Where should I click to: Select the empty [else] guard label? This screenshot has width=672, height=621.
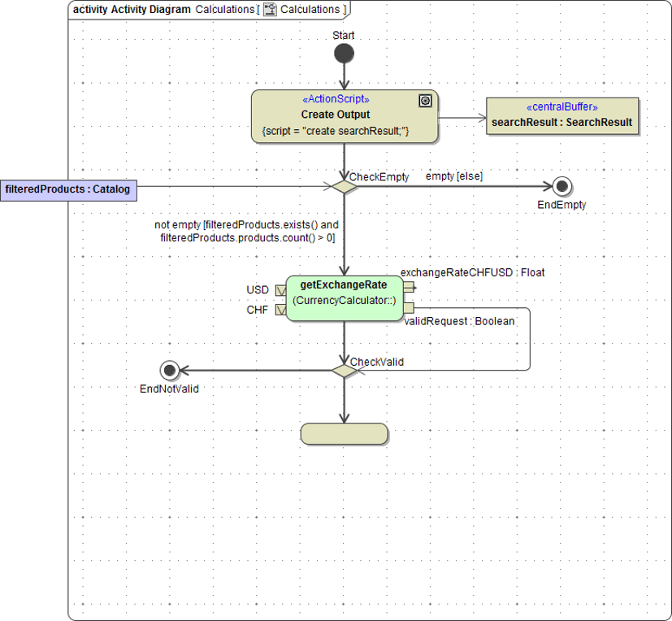454,176
